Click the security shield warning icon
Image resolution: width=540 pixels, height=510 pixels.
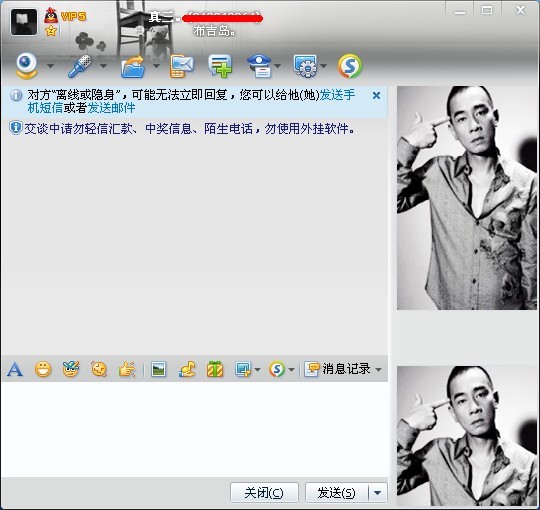tap(15, 128)
